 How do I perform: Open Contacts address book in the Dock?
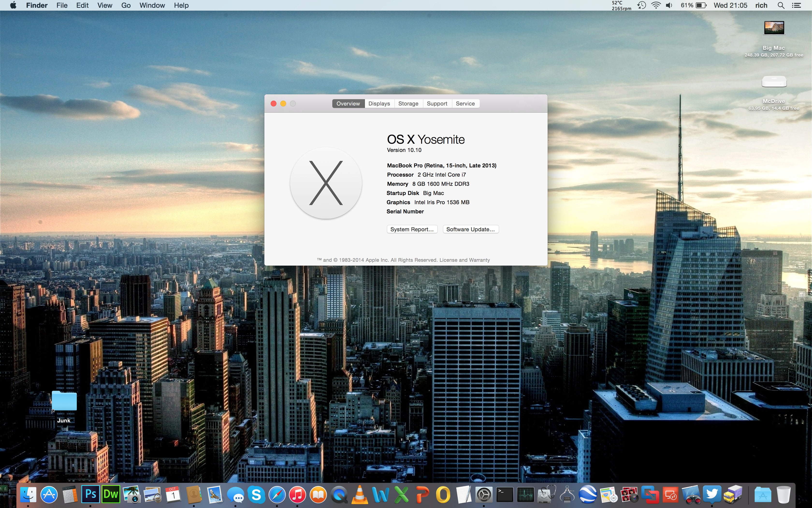(194, 494)
